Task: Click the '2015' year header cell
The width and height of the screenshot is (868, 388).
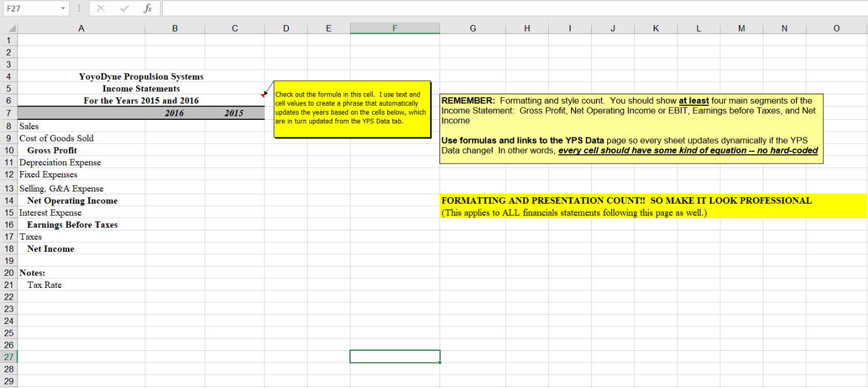Action: click(234, 113)
